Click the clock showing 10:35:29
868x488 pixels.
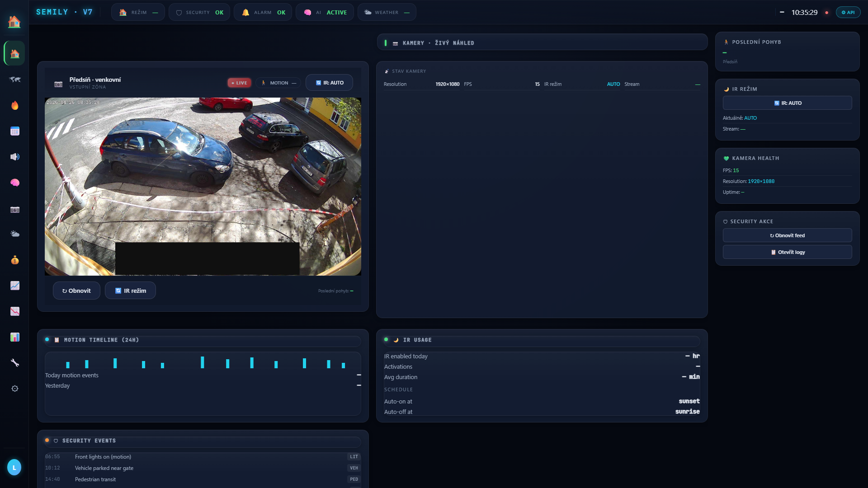(804, 13)
